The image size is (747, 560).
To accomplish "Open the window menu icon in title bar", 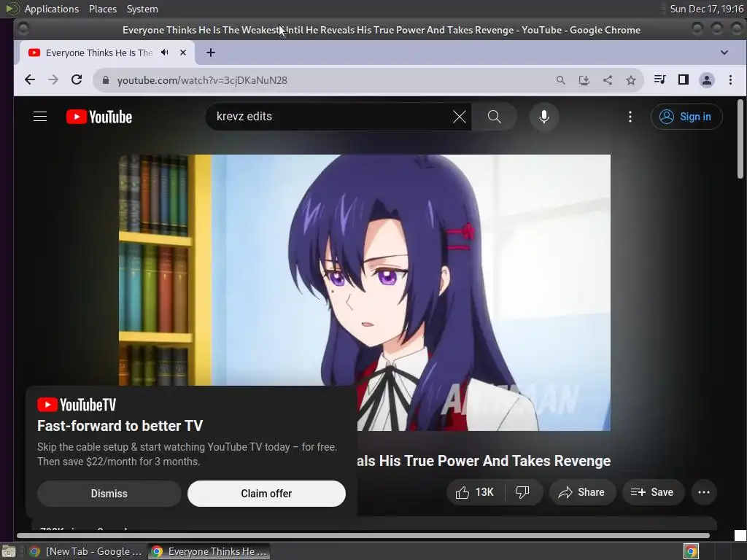I will [x=23, y=29].
